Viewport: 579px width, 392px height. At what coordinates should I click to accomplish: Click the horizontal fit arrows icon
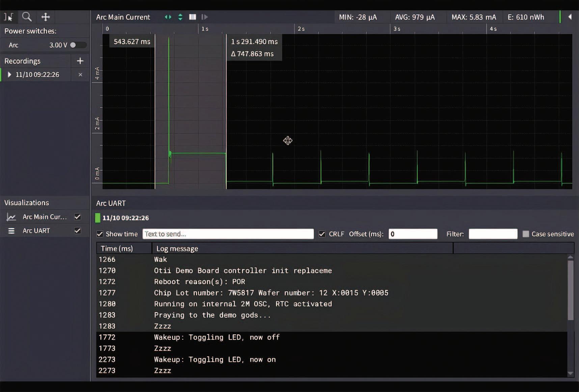point(168,17)
